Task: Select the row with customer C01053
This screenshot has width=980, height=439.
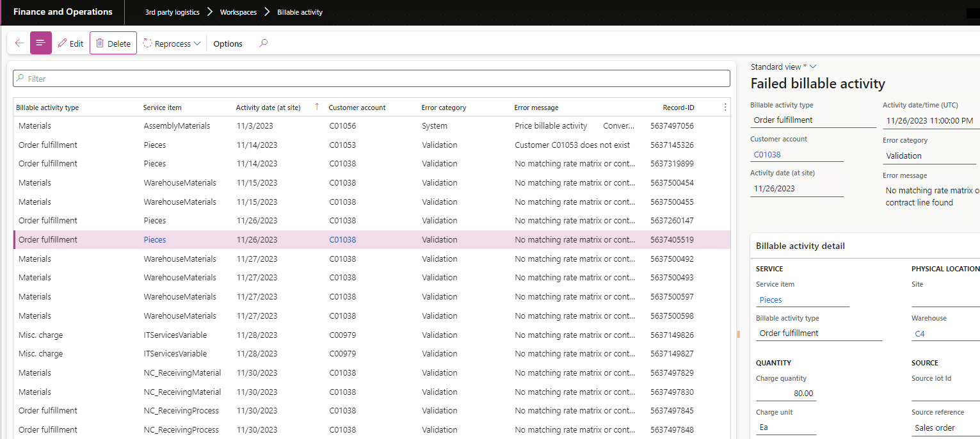Action: pos(371,145)
